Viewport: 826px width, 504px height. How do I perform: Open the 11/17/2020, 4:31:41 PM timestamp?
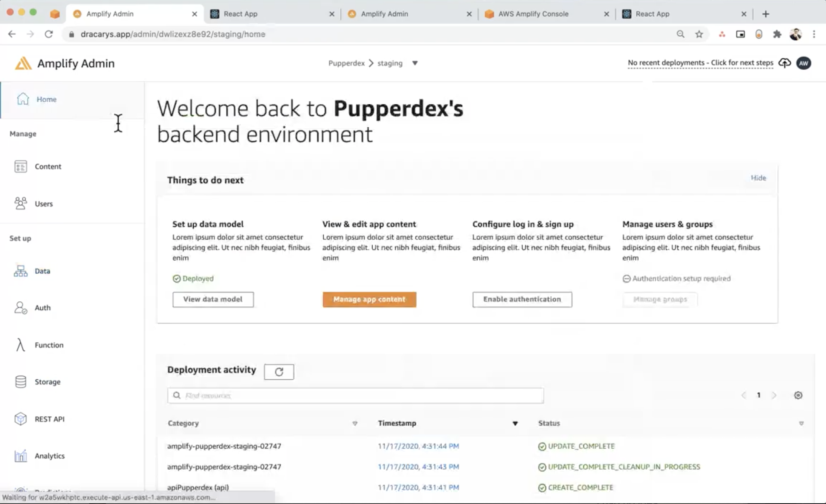pos(418,487)
